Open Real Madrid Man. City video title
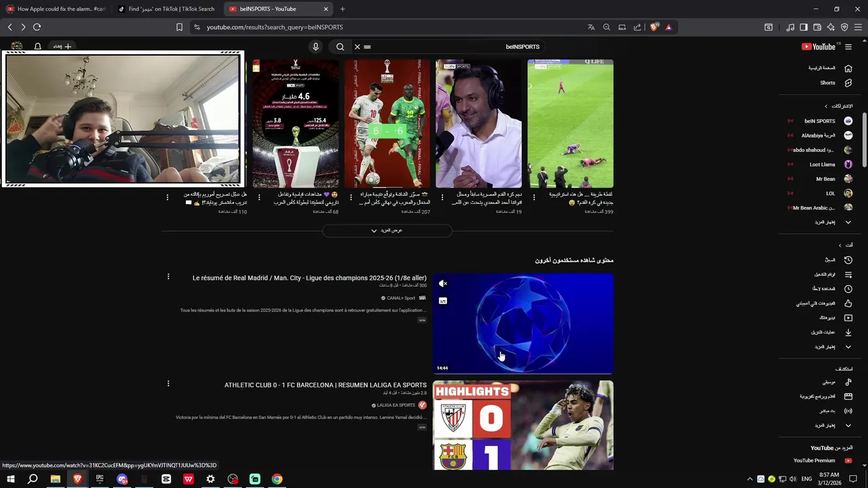 tap(309, 278)
